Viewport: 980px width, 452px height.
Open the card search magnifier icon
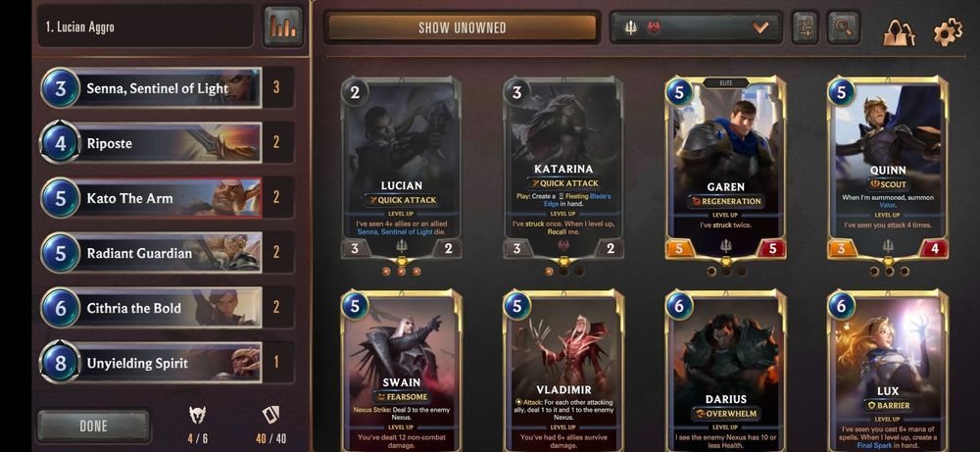[843, 27]
